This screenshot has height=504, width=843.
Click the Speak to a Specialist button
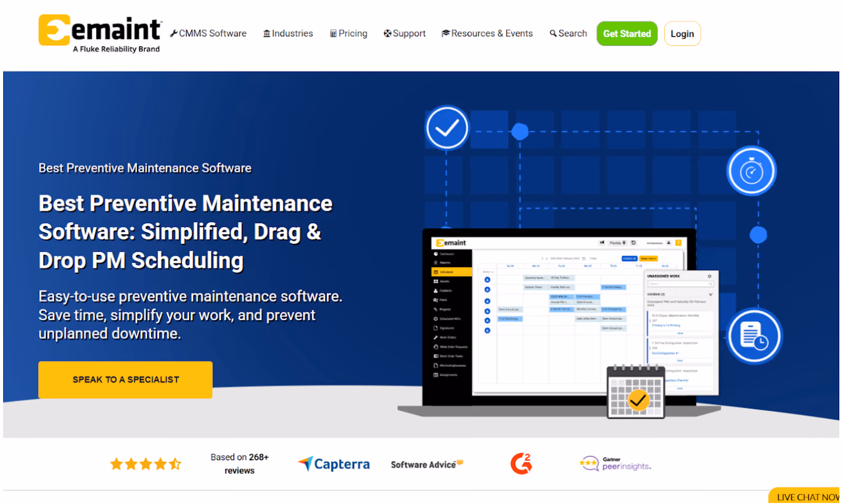(x=125, y=380)
